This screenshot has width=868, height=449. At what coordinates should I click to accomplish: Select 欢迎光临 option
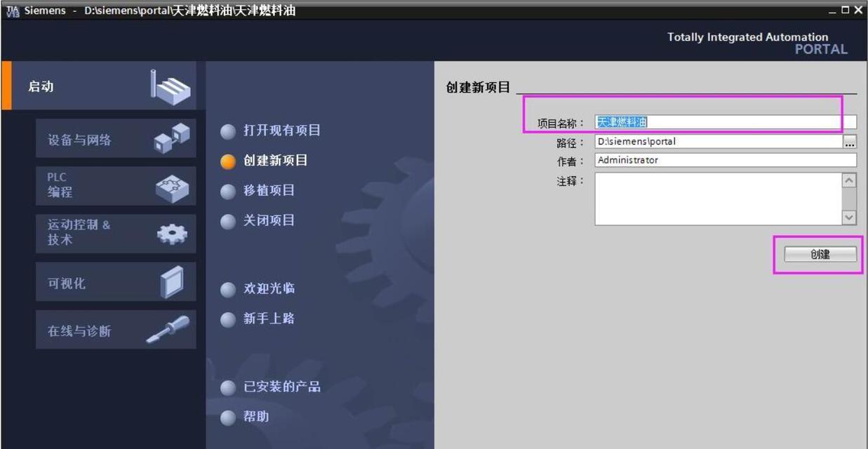258,289
